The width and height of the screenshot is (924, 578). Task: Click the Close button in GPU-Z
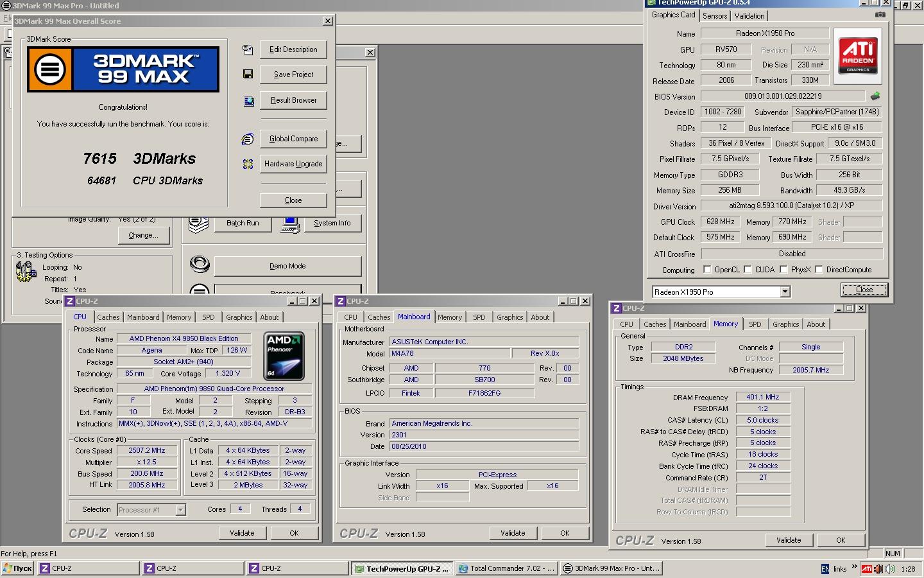point(864,290)
